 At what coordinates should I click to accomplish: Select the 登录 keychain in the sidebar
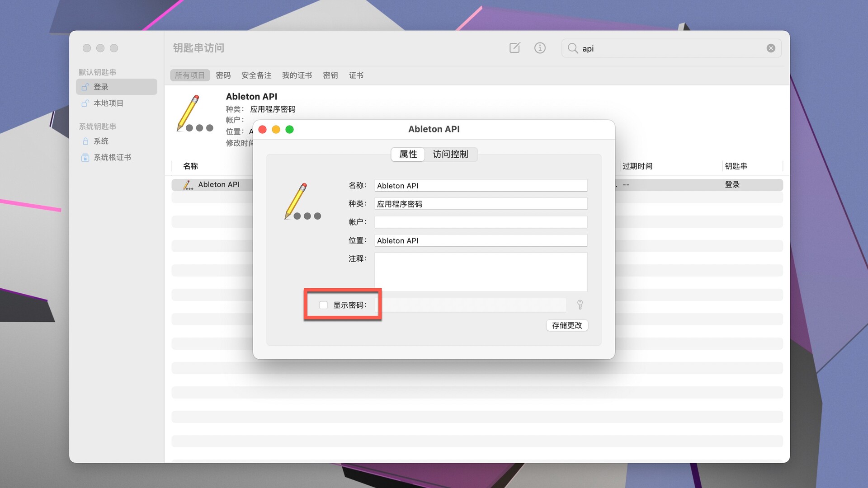[x=101, y=87]
